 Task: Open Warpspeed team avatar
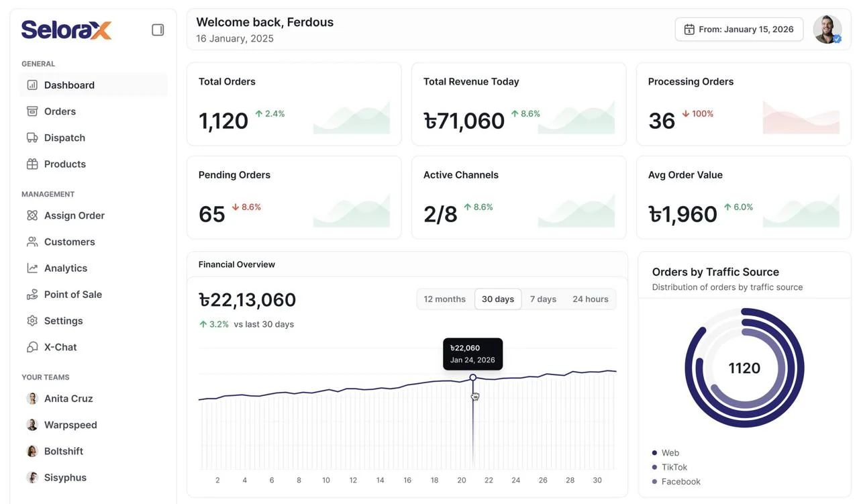(x=32, y=425)
